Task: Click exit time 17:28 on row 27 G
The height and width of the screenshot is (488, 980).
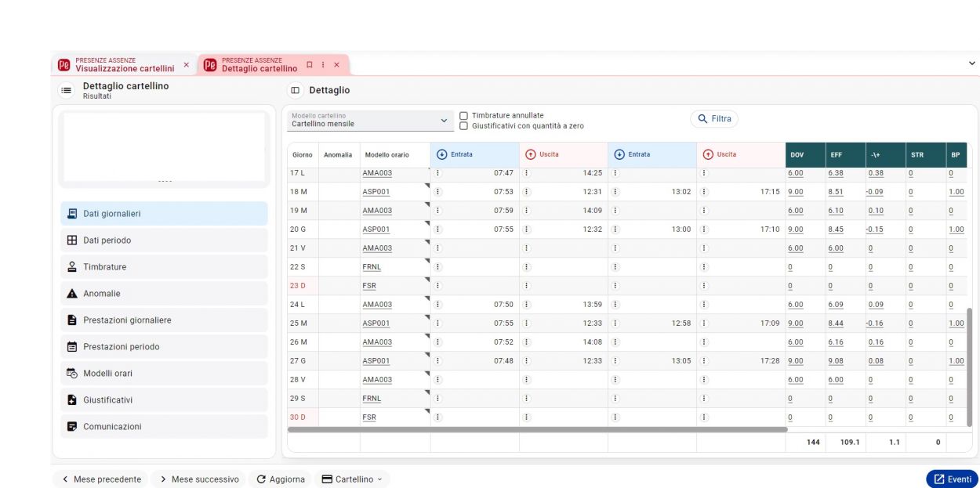Action: click(770, 361)
